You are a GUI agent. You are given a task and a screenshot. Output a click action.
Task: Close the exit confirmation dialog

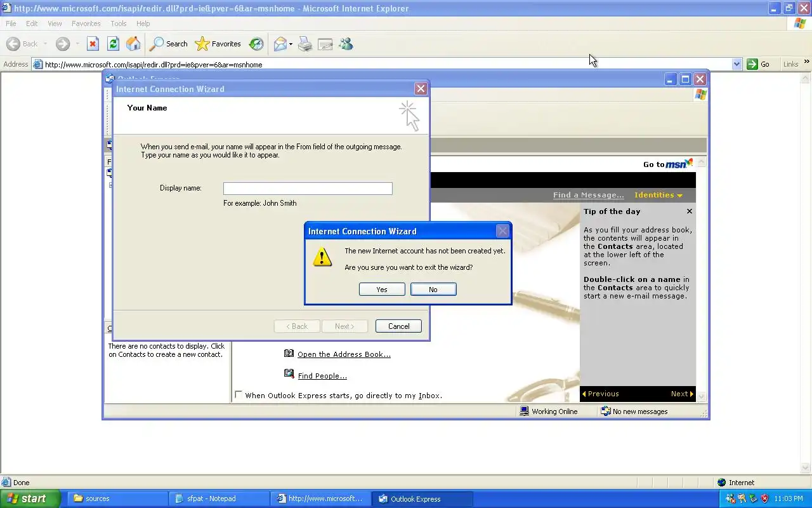(x=502, y=231)
